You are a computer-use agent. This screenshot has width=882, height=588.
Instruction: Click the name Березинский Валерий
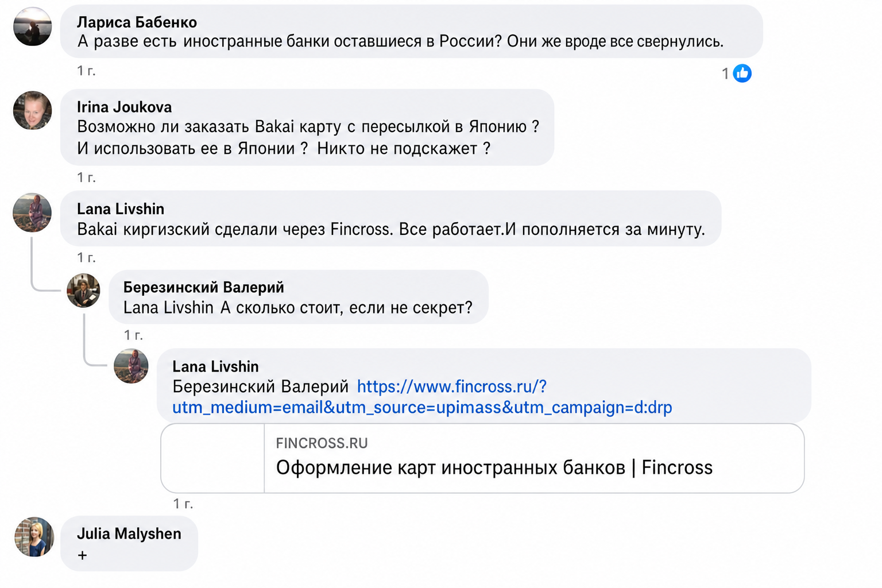point(204,287)
